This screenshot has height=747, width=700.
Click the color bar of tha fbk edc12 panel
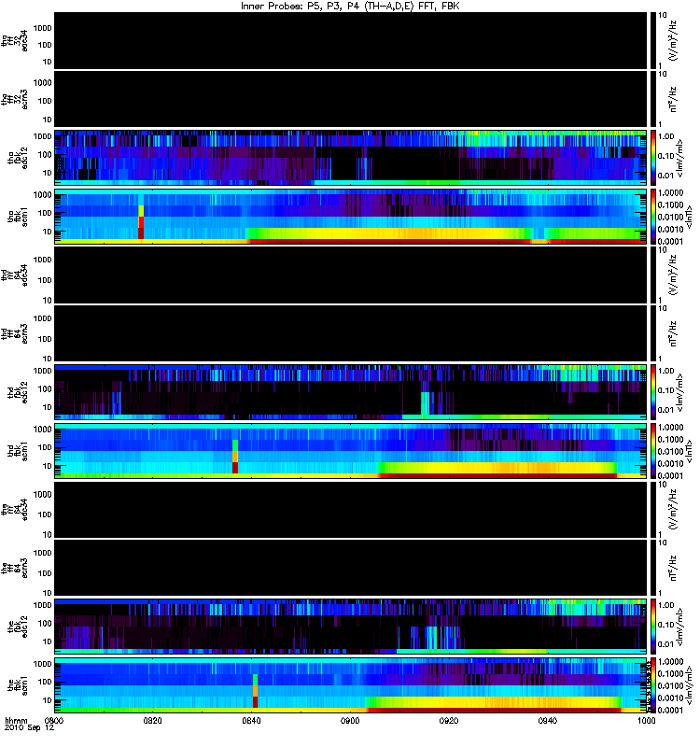[x=653, y=158]
